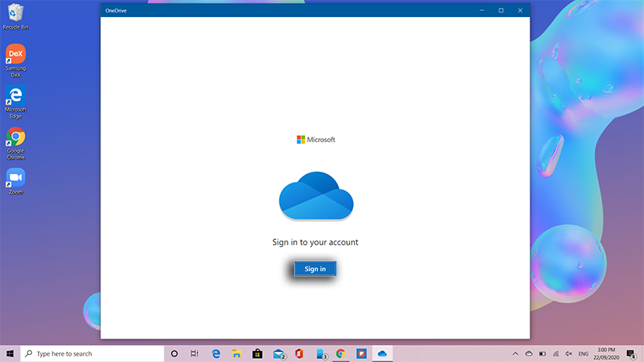644x362 pixels.
Task: Click the Sign in button
Action: point(315,269)
